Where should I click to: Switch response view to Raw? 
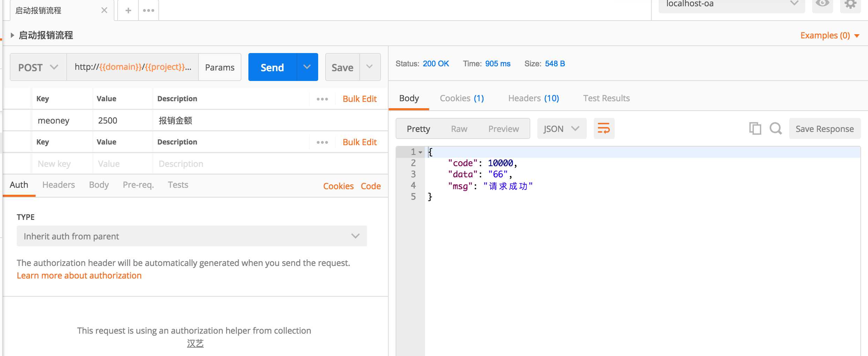(x=459, y=129)
